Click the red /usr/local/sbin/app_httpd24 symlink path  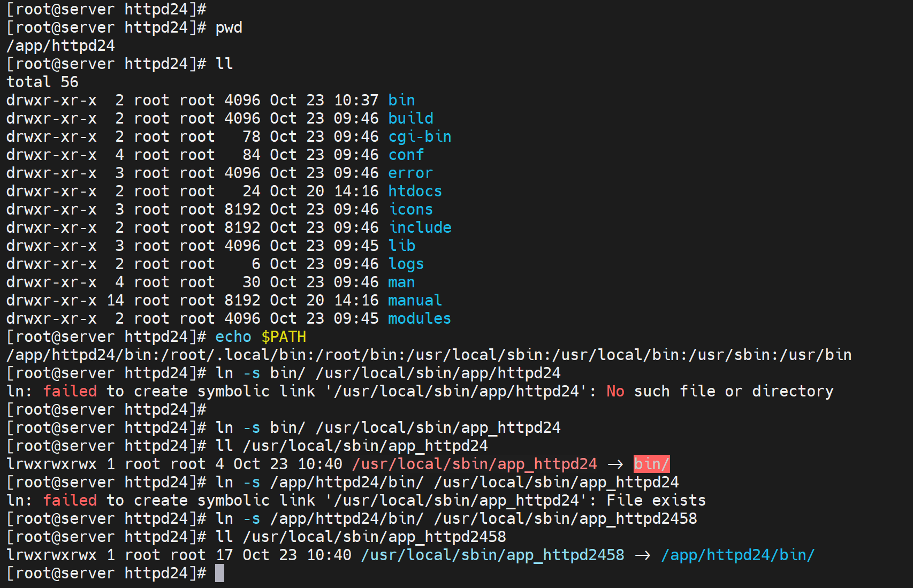(474, 464)
